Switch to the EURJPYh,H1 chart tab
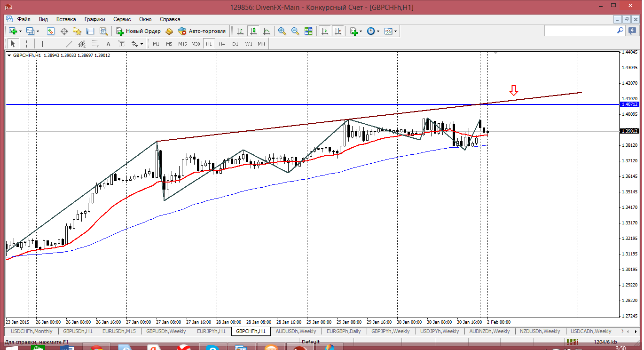 pyautogui.click(x=211, y=331)
